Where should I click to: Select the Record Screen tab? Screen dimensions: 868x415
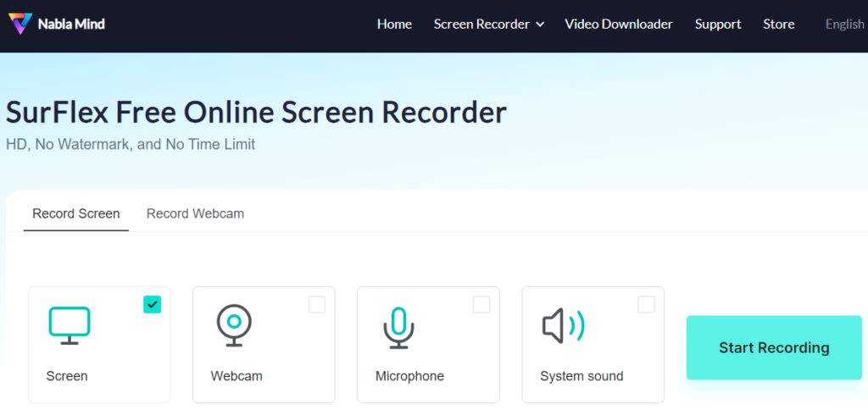76,213
